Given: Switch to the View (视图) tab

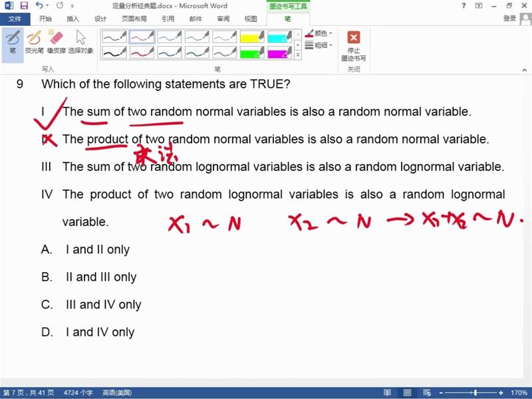Looking at the screenshot, I should click(251, 19).
